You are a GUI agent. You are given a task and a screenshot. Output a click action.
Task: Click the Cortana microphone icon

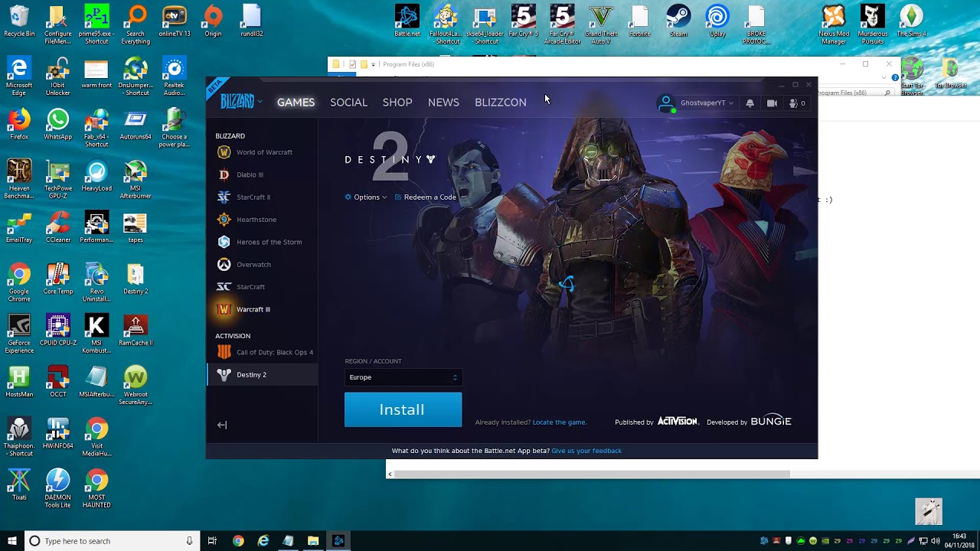189,541
